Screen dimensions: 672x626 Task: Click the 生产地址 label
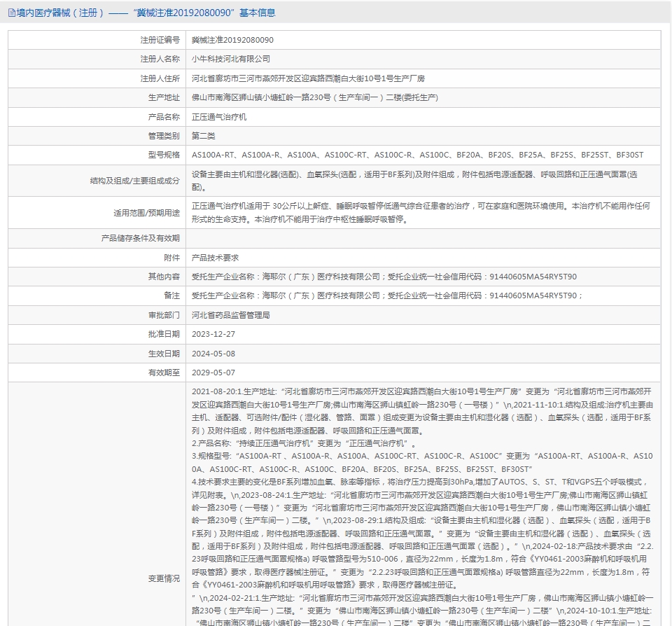[x=164, y=97]
